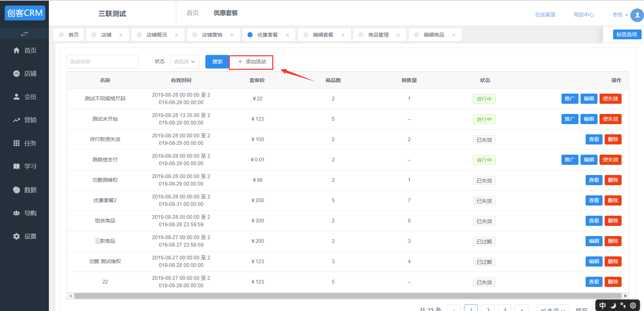
Task: Open the 学习 book icon
Action: (16, 167)
